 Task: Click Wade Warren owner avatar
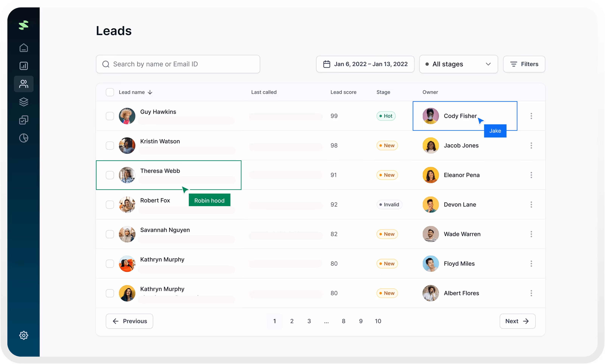pyautogui.click(x=431, y=234)
